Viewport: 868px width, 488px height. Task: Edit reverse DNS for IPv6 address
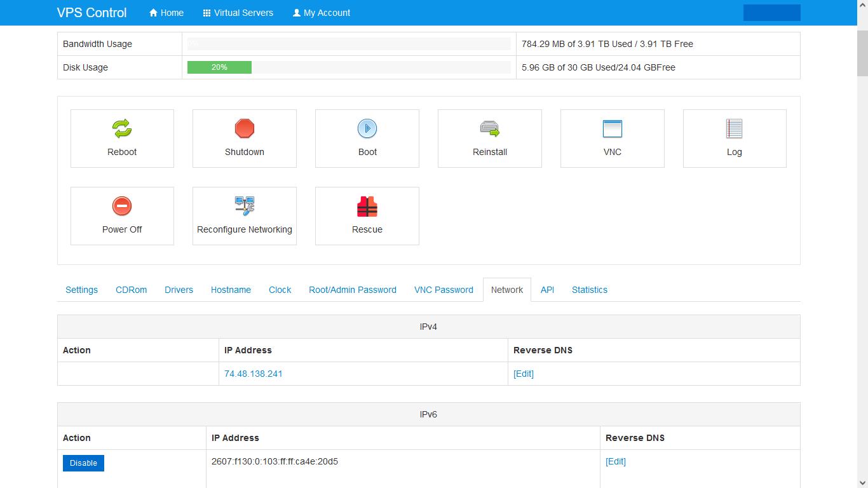(616, 461)
